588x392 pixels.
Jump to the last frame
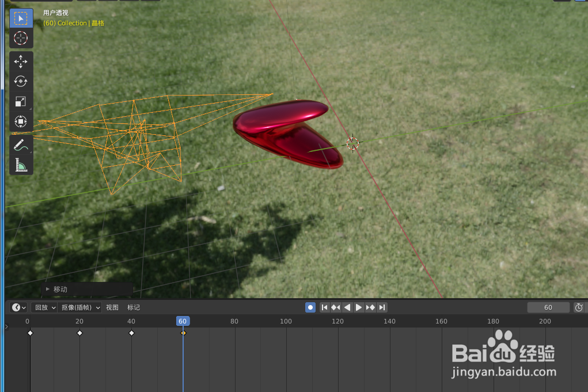(382, 307)
